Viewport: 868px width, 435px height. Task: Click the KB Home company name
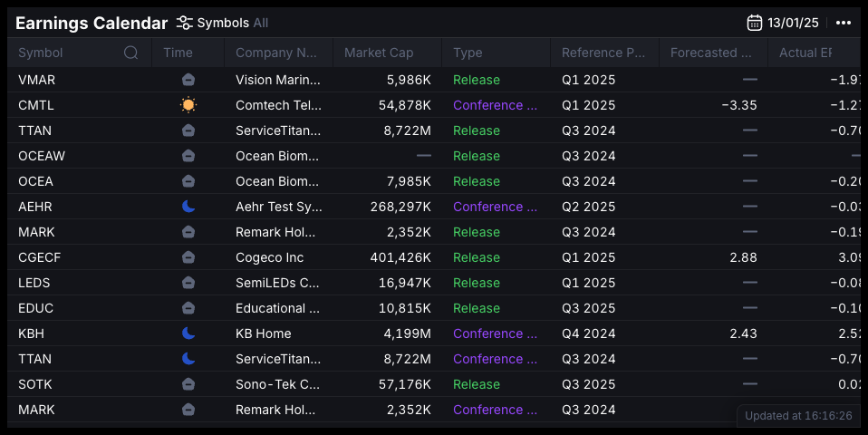coord(264,333)
